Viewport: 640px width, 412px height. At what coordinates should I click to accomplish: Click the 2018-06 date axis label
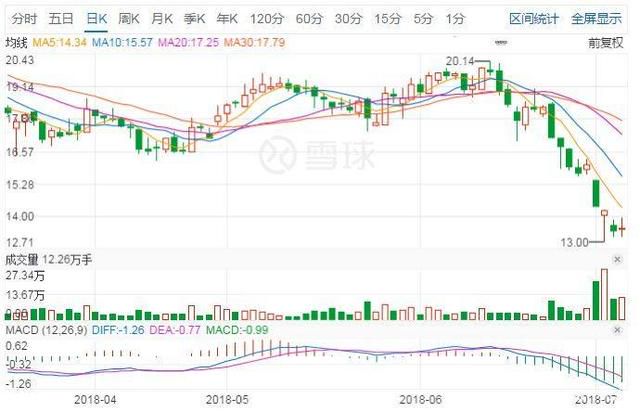pos(420,399)
